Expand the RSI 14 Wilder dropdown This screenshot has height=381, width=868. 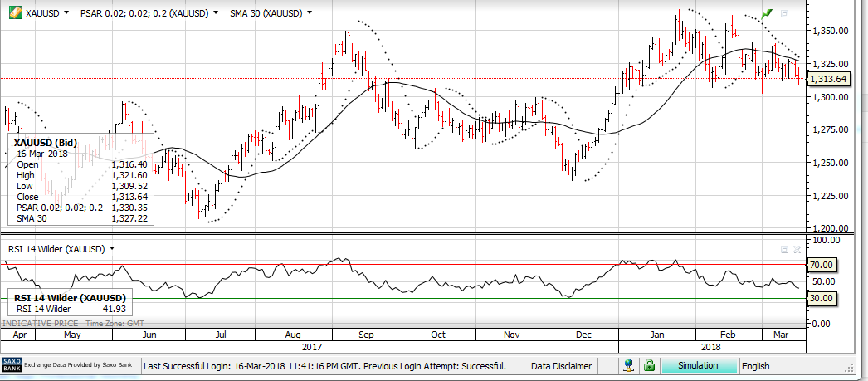(111, 248)
